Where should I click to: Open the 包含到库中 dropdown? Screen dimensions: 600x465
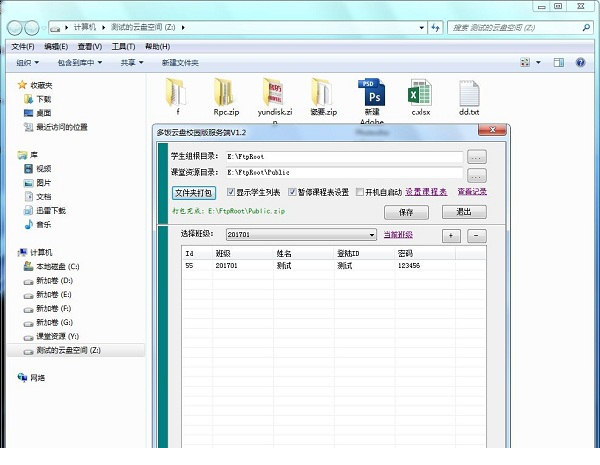80,62
